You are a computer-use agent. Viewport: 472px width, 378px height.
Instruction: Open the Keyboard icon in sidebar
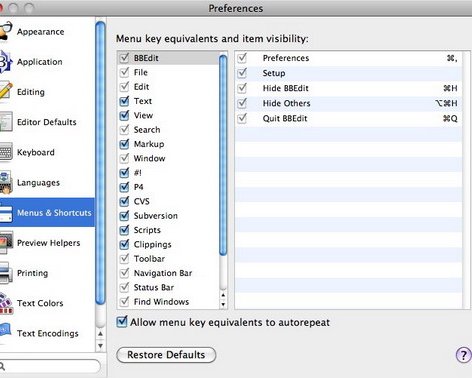coord(6,152)
